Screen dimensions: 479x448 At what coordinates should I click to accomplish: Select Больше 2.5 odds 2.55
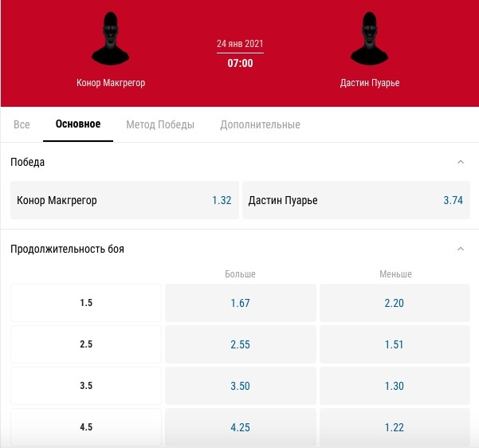pos(240,344)
